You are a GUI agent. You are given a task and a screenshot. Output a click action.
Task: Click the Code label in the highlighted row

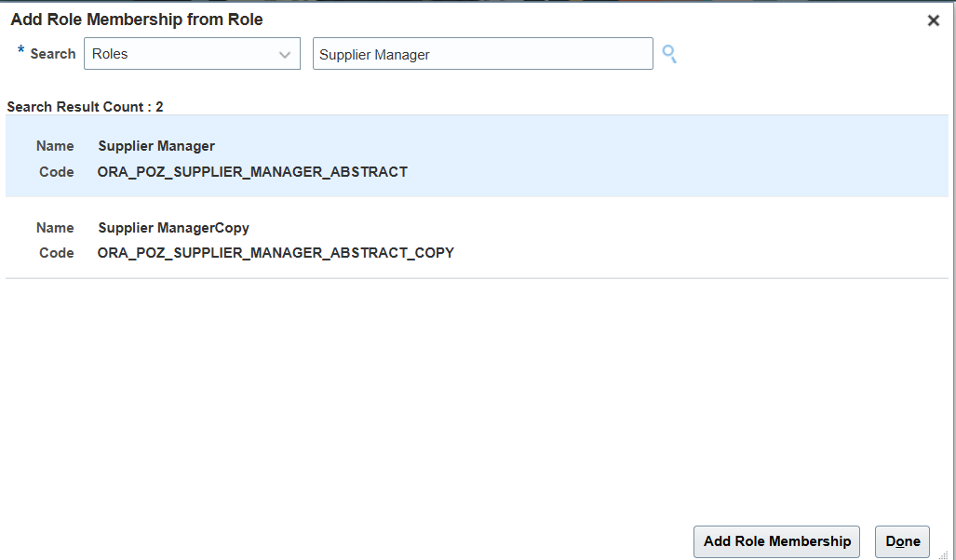coord(57,172)
